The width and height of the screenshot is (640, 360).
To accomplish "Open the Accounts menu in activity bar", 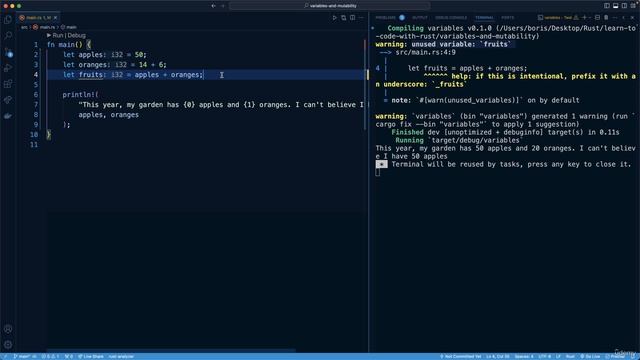I will click(8, 329).
